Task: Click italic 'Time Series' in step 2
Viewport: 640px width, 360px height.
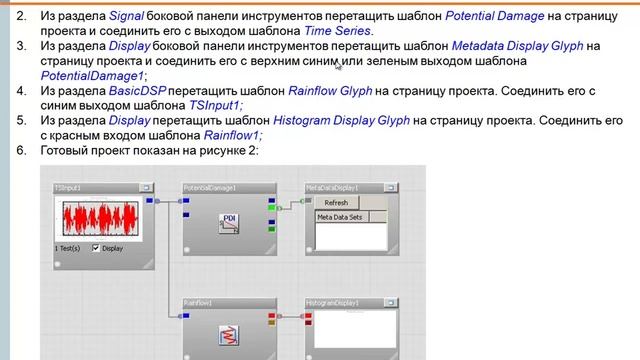Action: tap(338, 31)
